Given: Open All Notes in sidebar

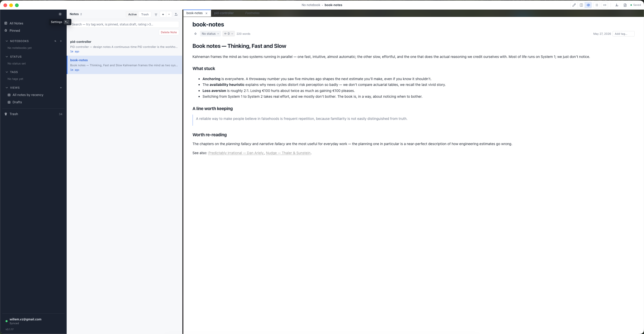Looking at the screenshot, I should [x=33, y=23].
